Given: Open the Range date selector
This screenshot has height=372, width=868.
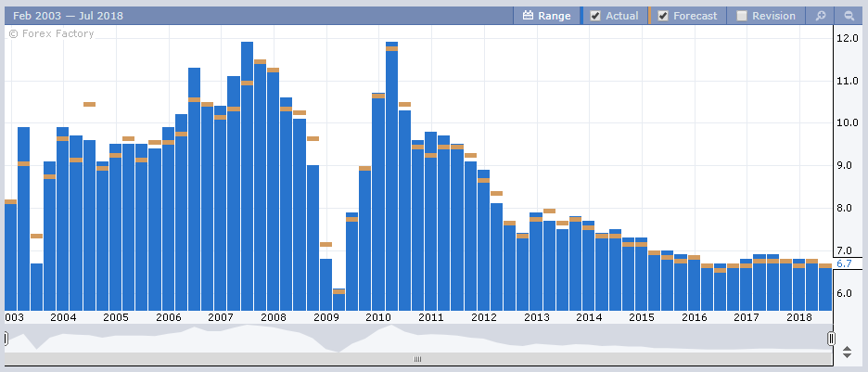Looking at the screenshot, I should (547, 16).
